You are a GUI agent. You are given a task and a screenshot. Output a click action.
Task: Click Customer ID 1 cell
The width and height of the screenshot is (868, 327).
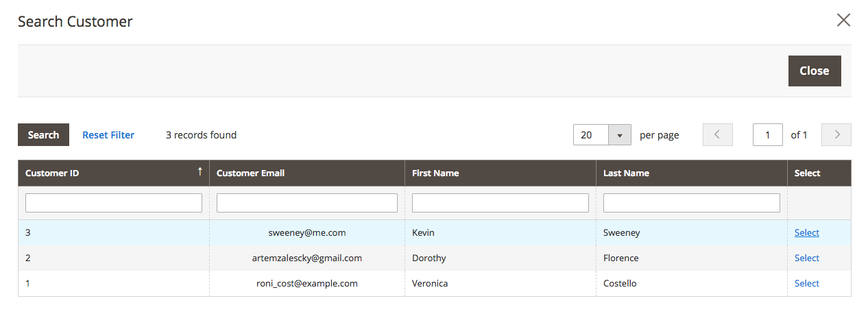114,283
